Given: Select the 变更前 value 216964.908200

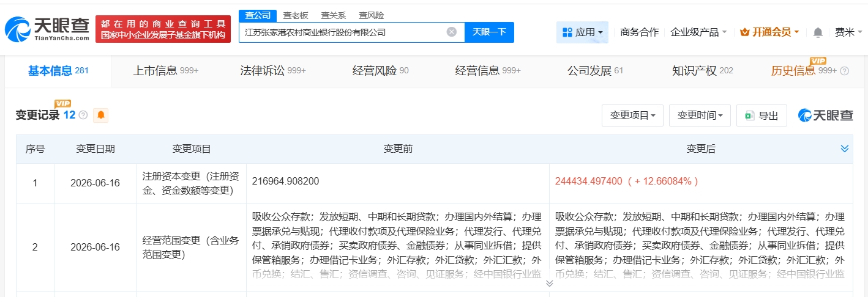Looking at the screenshot, I should point(286,181).
